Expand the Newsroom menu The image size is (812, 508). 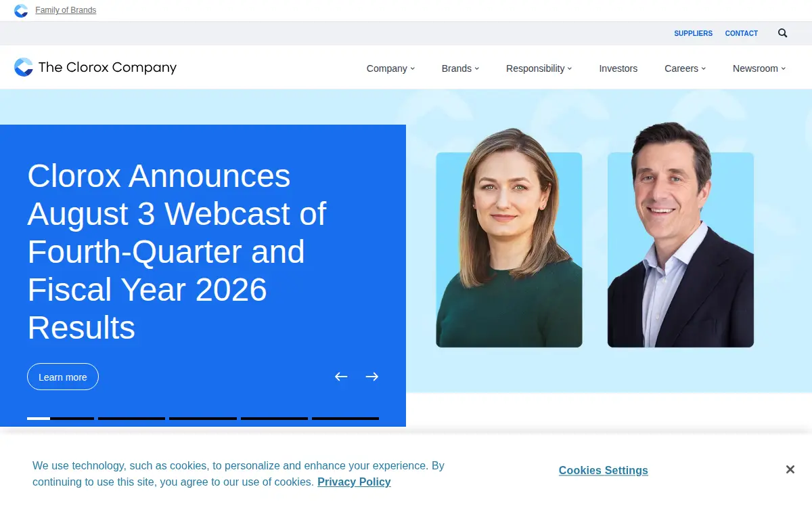(759, 68)
